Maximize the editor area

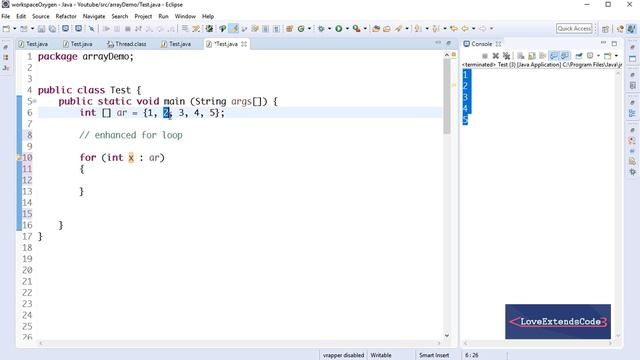pyautogui.click(x=449, y=43)
